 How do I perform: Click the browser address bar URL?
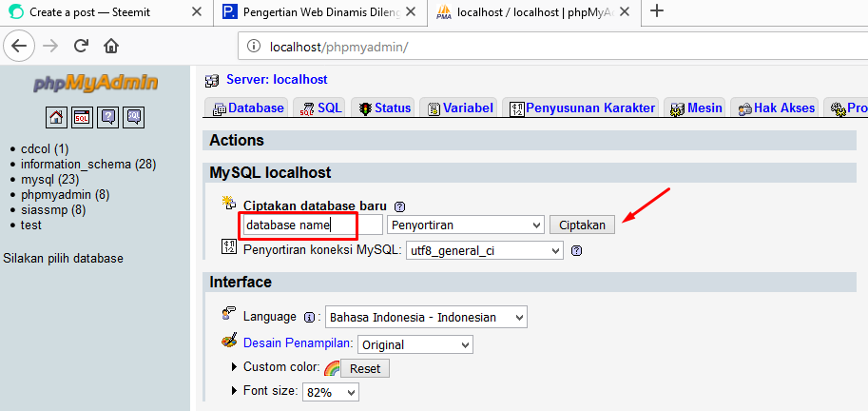click(x=338, y=47)
